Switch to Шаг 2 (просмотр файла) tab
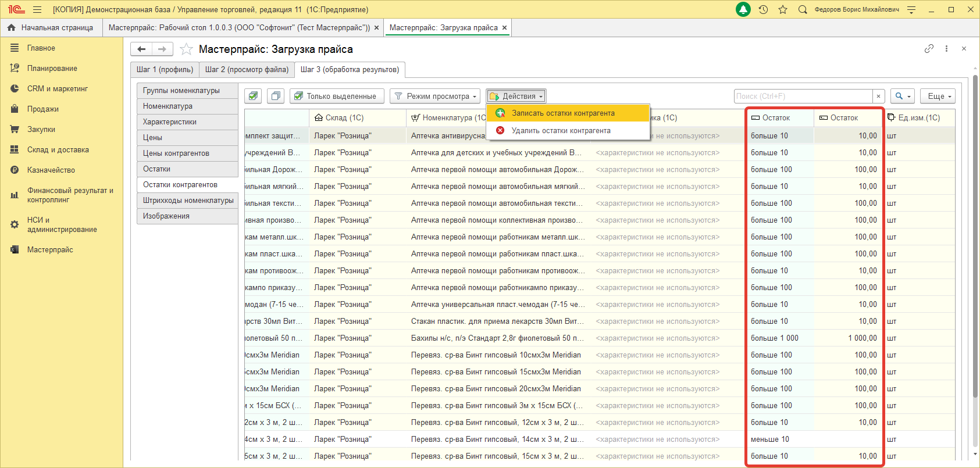 (x=247, y=70)
